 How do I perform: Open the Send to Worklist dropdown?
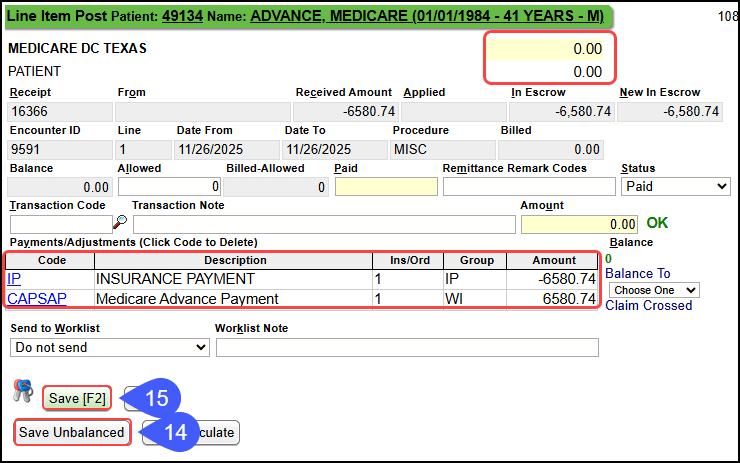tap(109, 347)
